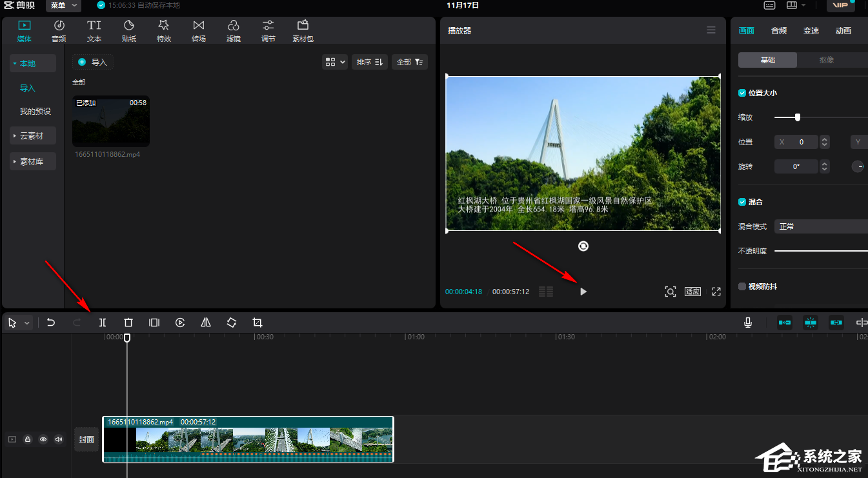Image resolution: width=868 pixels, height=478 pixels.
Task: Click the rotation stepper arrows
Action: click(825, 166)
